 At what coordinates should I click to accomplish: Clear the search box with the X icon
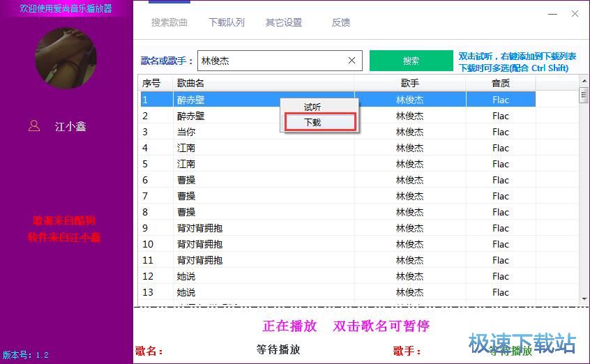[351, 60]
